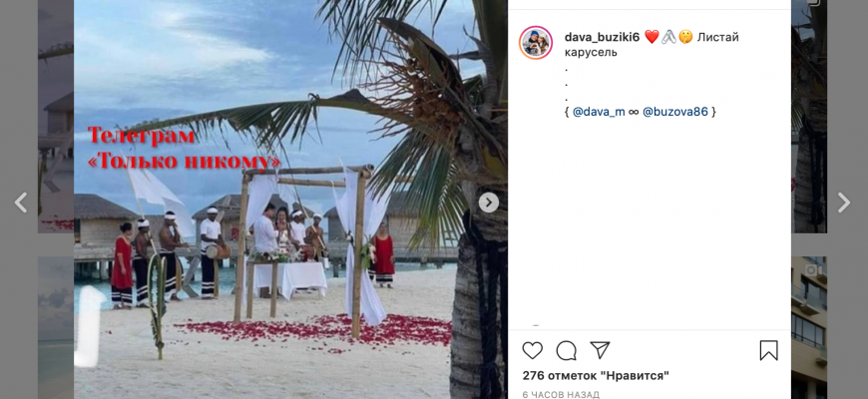
Task: Open the @buzova86 mention
Action: click(674, 112)
